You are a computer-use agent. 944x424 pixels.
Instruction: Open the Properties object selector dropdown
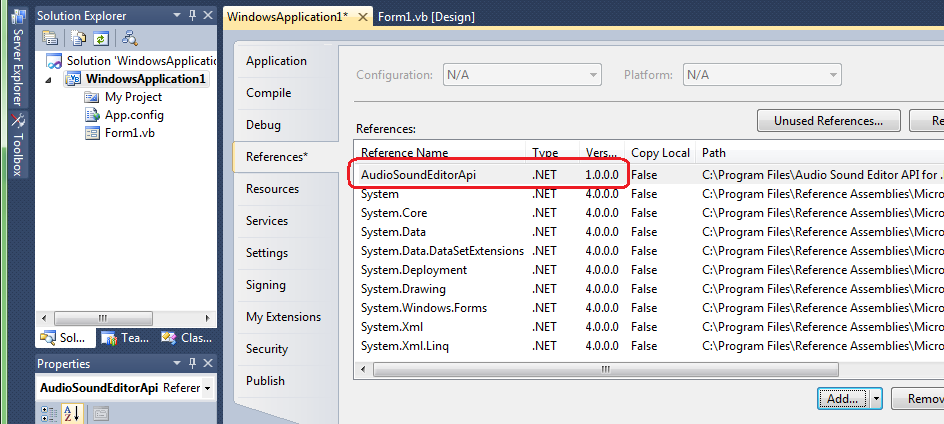[x=207, y=388]
